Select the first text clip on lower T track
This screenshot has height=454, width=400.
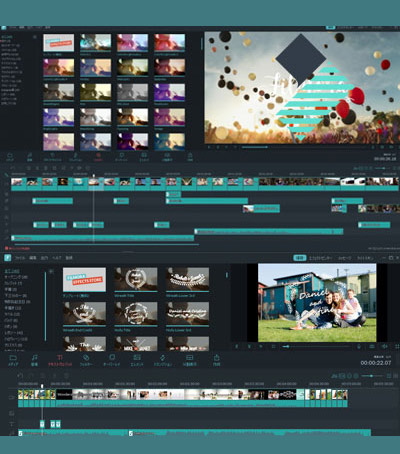(x=42, y=424)
